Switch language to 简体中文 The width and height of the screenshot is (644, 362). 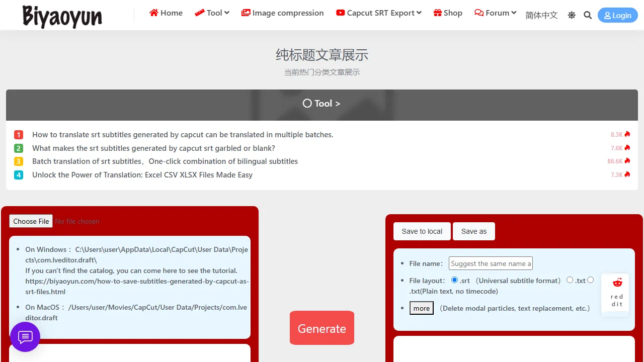pos(541,15)
